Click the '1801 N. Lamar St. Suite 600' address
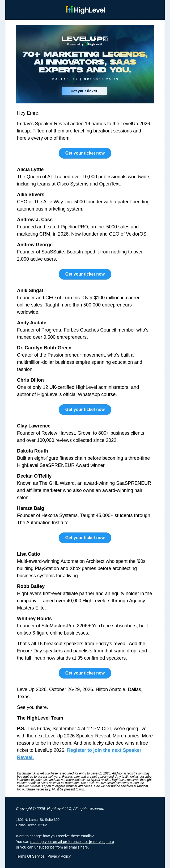 point(38,819)
